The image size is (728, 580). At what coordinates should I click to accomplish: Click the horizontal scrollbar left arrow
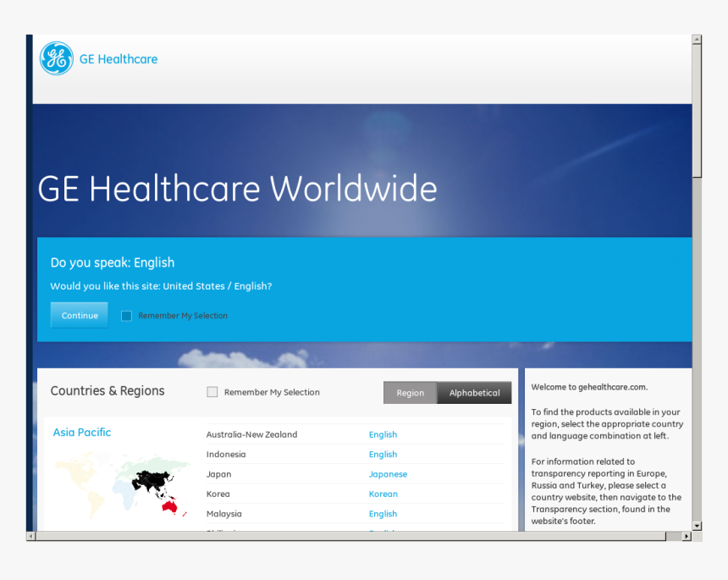[x=31, y=536]
